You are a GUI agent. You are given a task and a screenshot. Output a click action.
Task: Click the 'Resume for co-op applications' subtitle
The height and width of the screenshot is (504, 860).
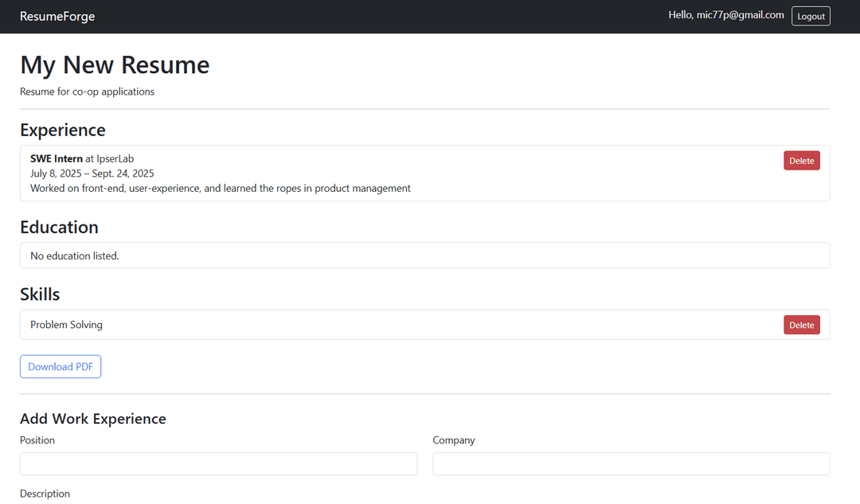click(x=87, y=92)
